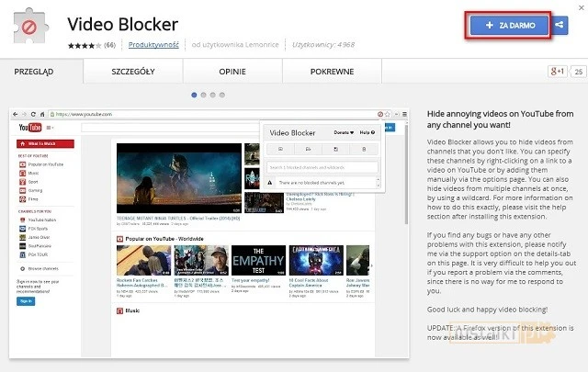Open the OPINIE tab
588x372 pixels.
[x=232, y=72]
